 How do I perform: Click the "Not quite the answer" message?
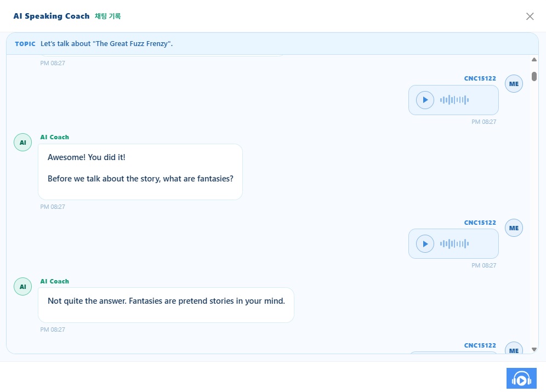[166, 301]
